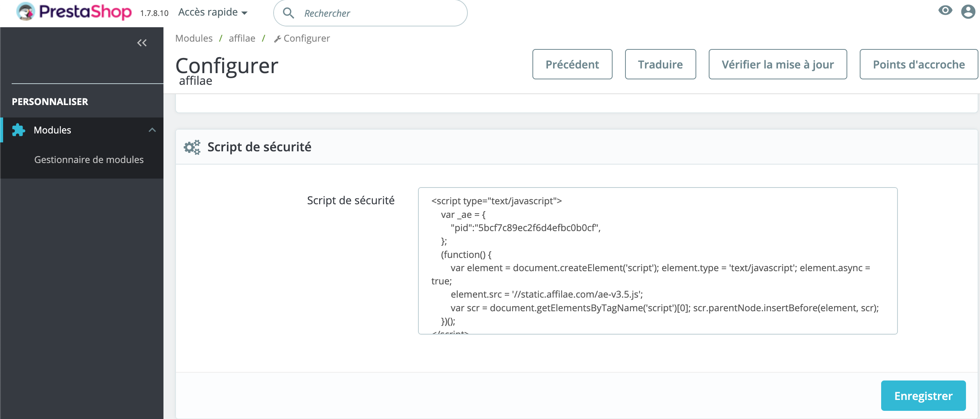980x419 pixels.
Task: Open the Accès rapide dropdown
Action: coord(213,12)
